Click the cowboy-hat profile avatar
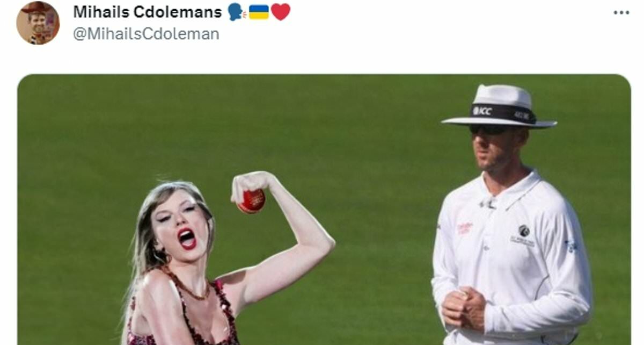Viewport: 644px width, 345px height. (x=38, y=23)
